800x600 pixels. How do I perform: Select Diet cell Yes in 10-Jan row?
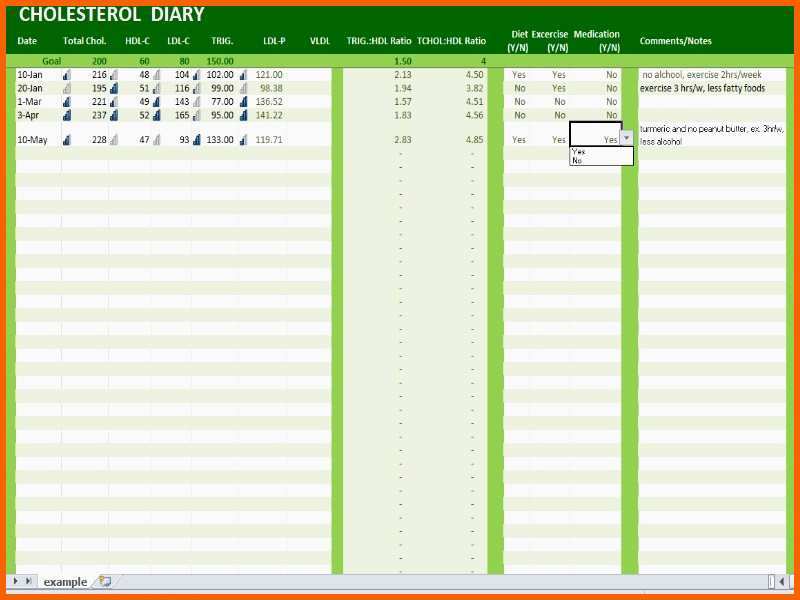(519, 75)
